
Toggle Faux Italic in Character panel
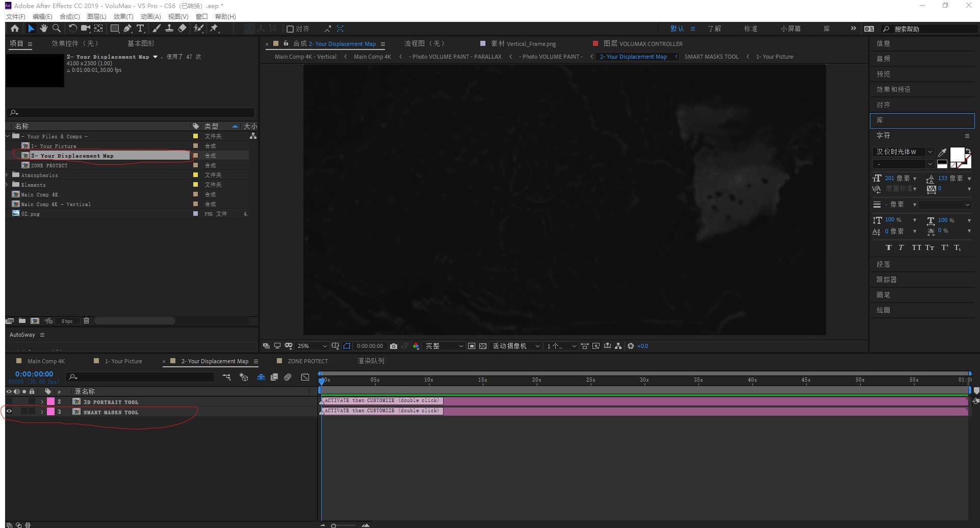tap(901, 247)
